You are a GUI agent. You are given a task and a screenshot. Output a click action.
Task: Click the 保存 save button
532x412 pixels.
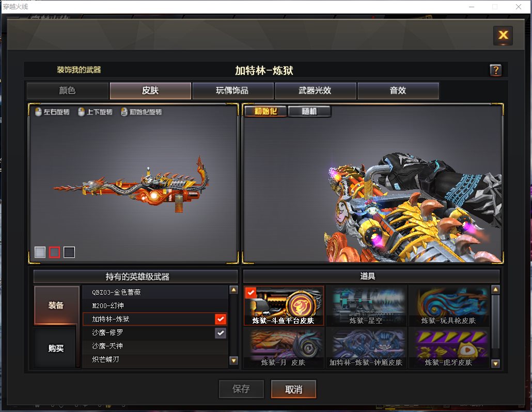pyautogui.click(x=241, y=389)
